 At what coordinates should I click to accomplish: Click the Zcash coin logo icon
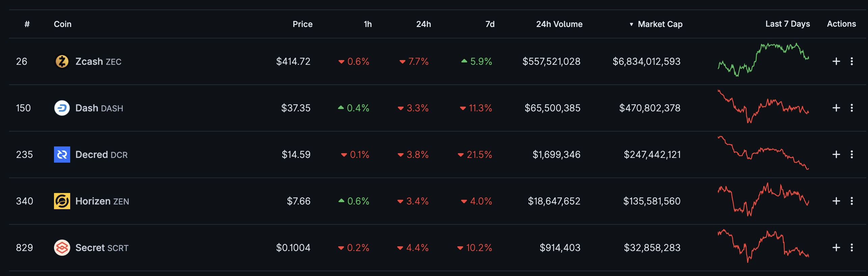pos(62,61)
